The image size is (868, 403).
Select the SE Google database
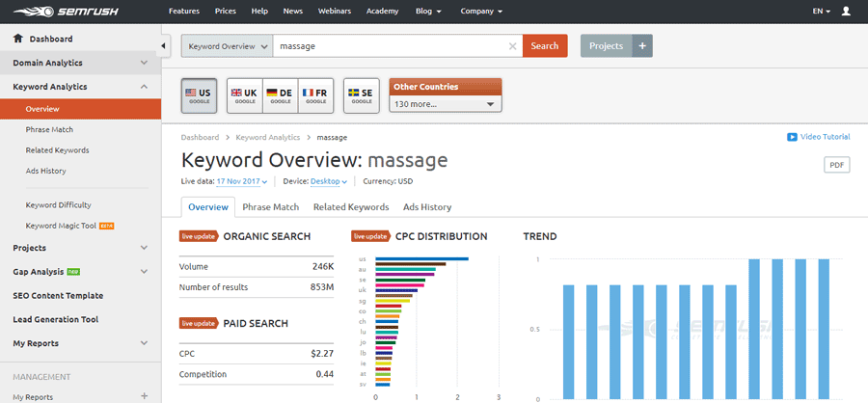(362, 95)
